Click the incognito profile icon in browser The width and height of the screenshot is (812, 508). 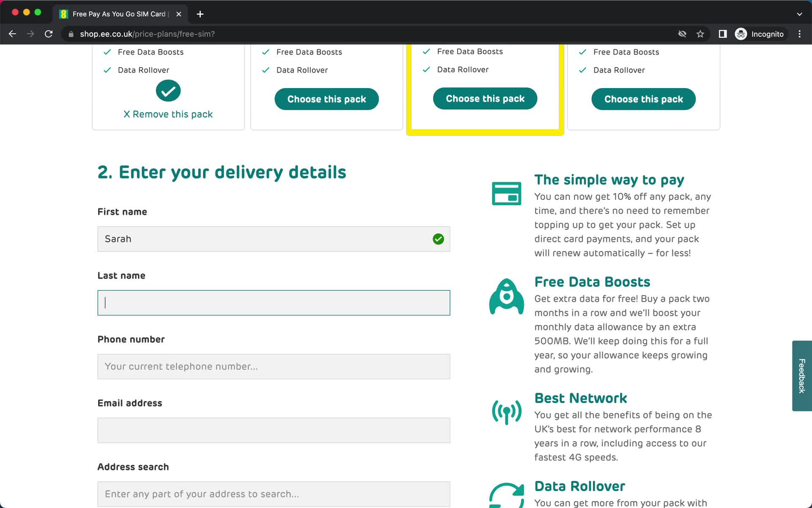click(741, 33)
